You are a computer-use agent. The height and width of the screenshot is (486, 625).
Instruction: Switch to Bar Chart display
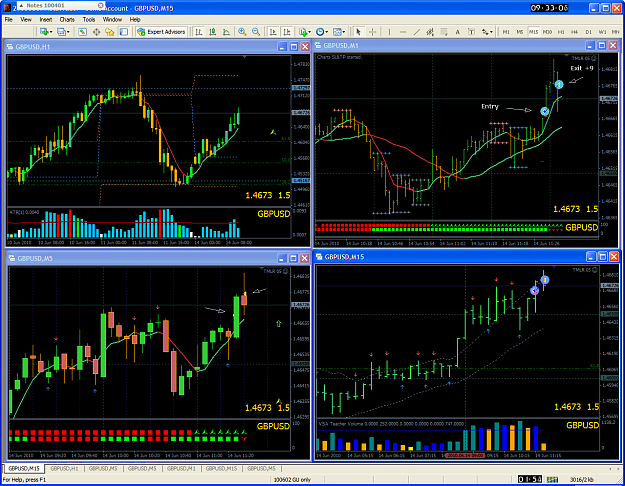point(199,32)
